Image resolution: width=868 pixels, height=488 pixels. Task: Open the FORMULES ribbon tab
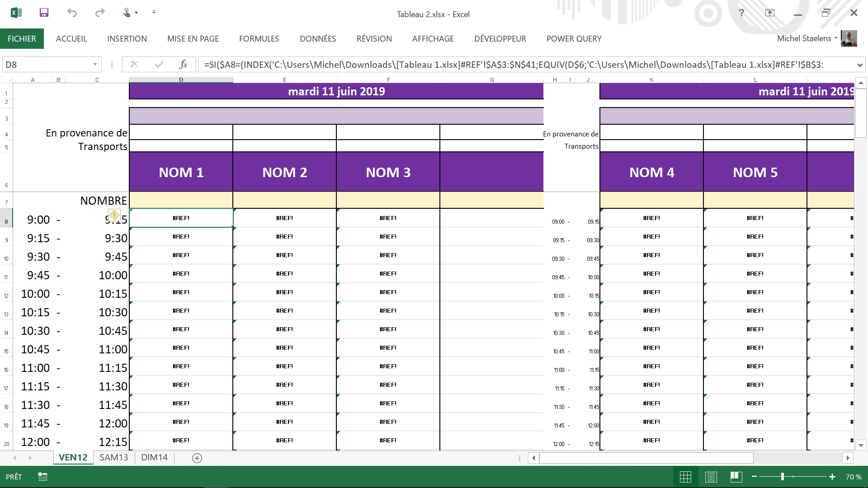(x=259, y=39)
